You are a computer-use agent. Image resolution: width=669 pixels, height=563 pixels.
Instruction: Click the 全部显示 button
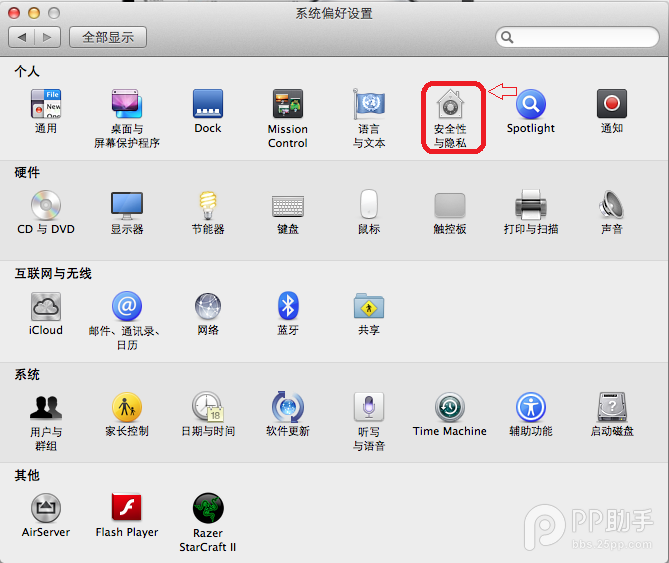(x=108, y=37)
